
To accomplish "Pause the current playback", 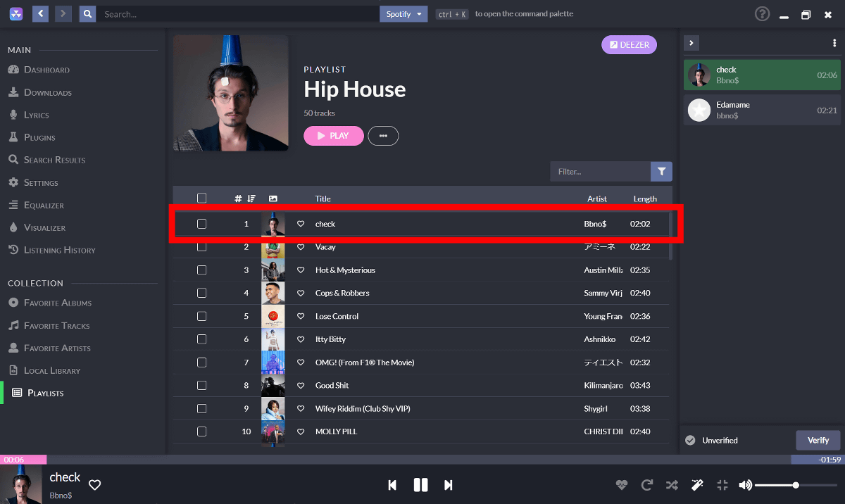I will pos(420,484).
